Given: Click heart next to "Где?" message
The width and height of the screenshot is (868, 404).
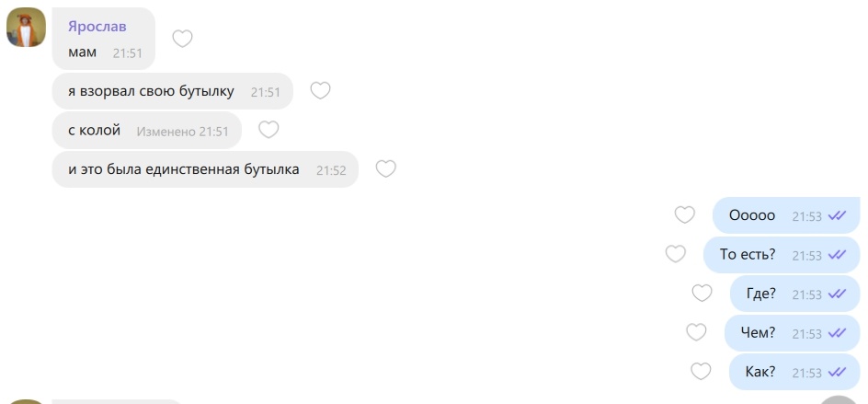Looking at the screenshot, I should click(702, 293).
